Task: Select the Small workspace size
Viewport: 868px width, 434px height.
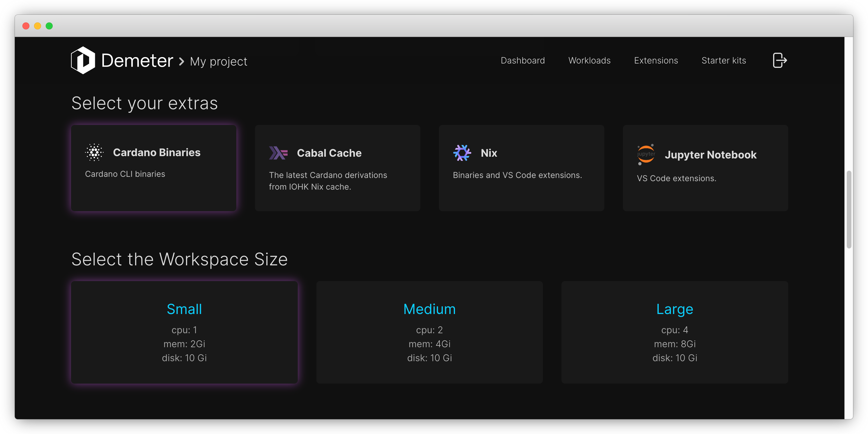Action: [x=184, y=332]
